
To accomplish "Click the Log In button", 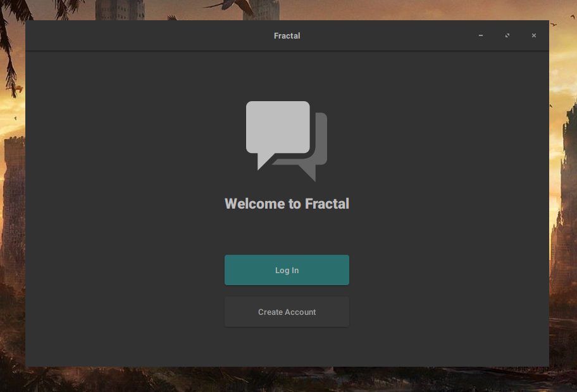I will pos(287,270).
